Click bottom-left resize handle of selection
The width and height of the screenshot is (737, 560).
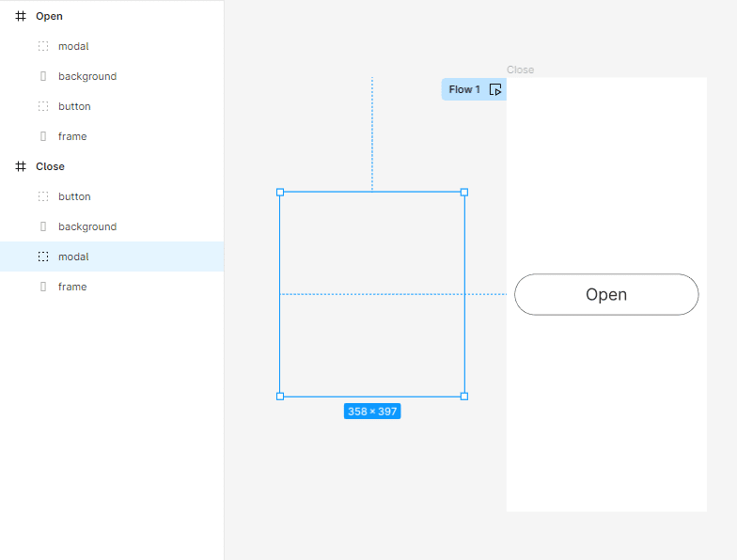(280, 397)
